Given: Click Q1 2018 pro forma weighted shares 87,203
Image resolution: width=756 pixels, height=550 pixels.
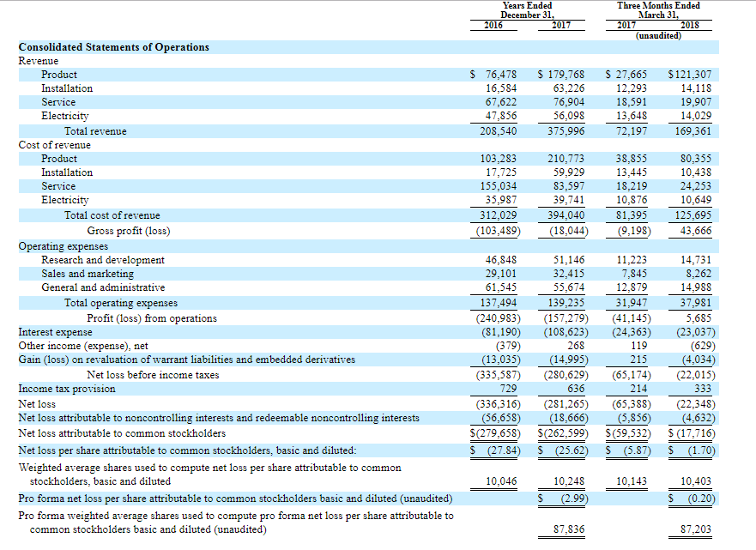Looking at the screenshot, I should (x=696, y=529).
